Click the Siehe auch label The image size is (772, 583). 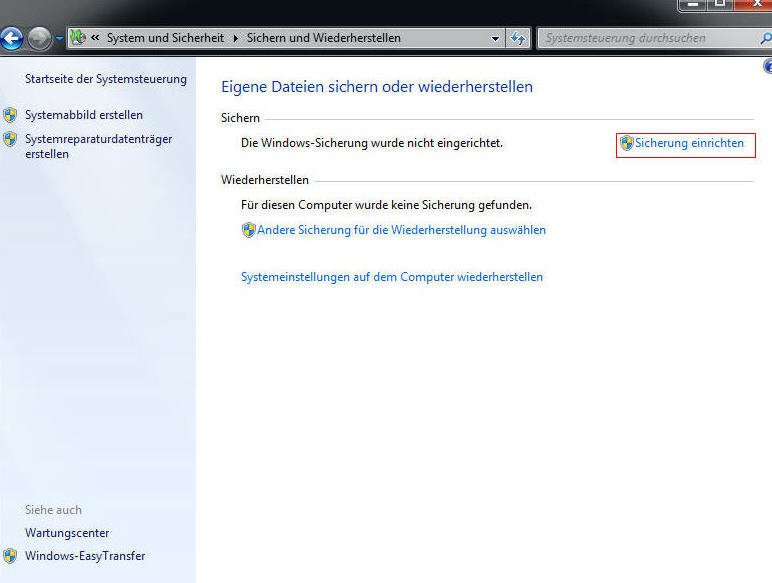(x=53, y=510)
